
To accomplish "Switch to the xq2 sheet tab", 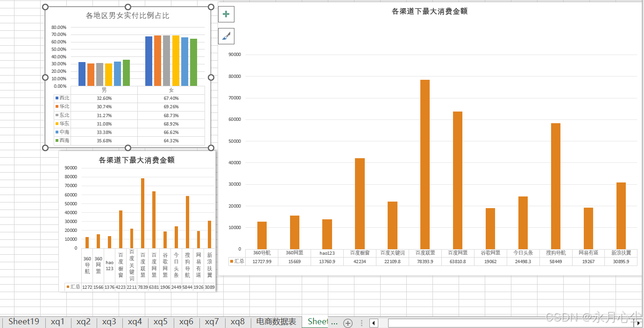I will click(84, 321).
